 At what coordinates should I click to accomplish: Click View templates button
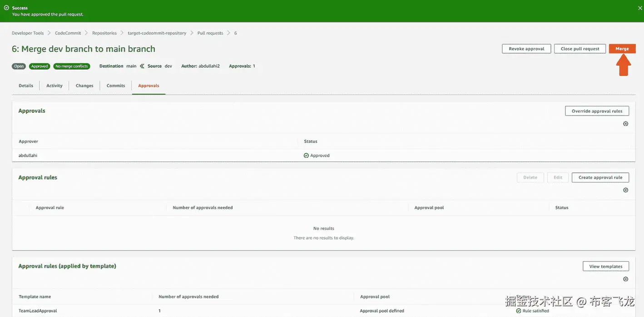coord(606,267)
